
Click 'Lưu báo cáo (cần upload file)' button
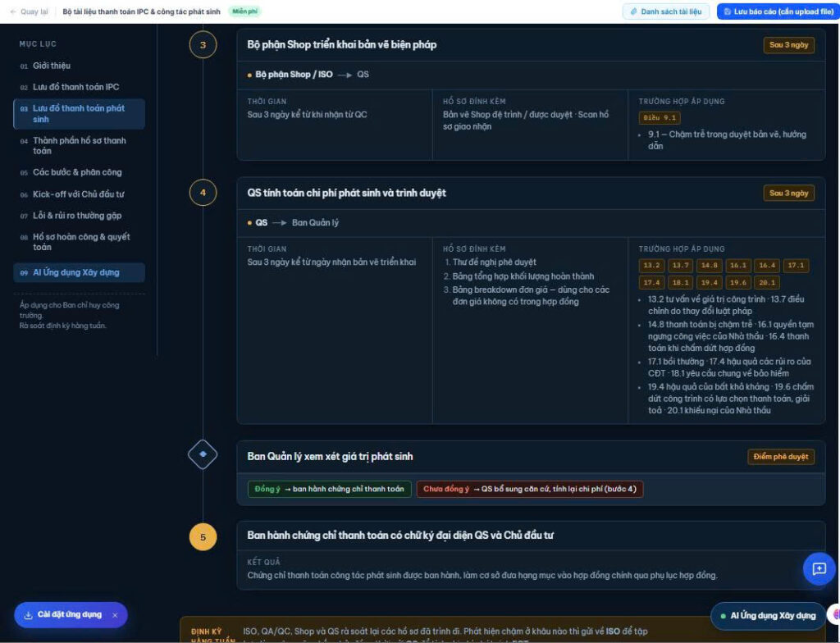(778, 11)
